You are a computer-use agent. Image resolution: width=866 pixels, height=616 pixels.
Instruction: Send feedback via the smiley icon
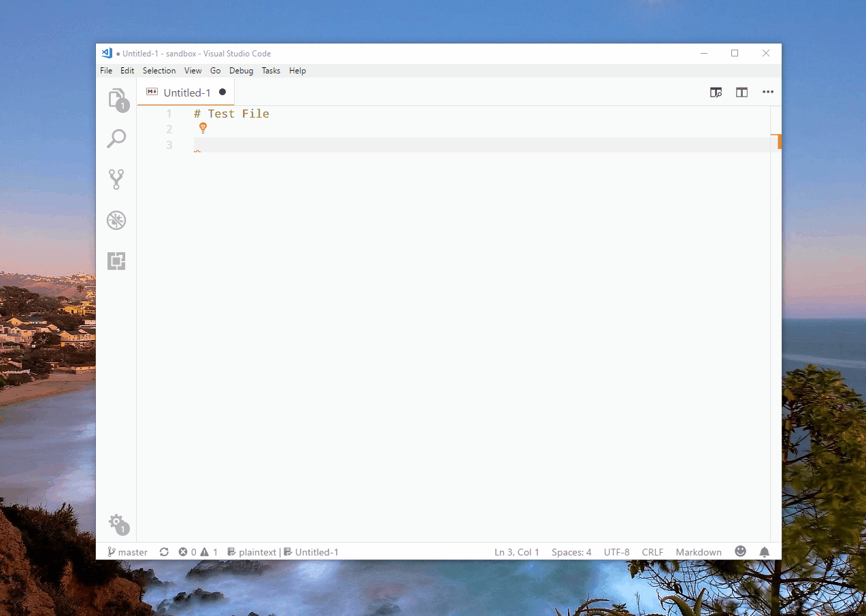pyautogui.click(x=740, y=551)
